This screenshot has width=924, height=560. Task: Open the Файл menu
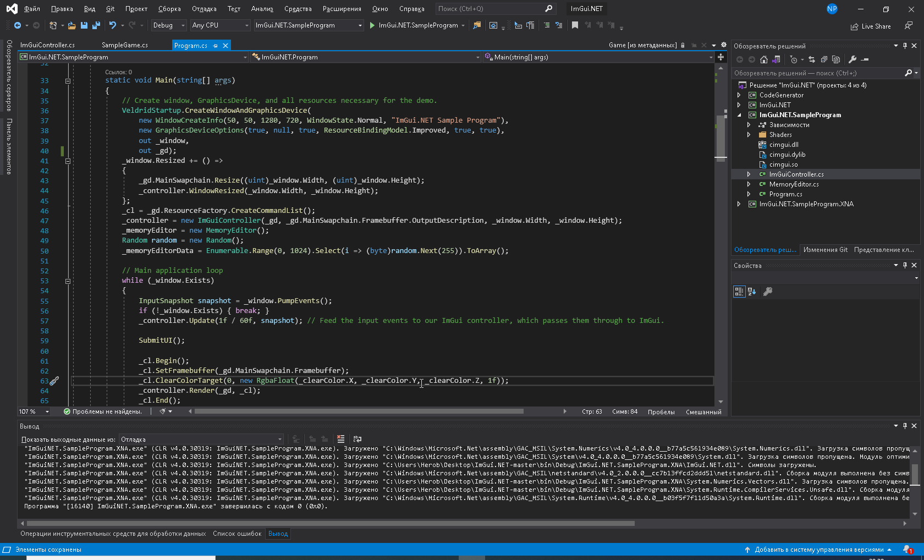(x=32, y=9)
